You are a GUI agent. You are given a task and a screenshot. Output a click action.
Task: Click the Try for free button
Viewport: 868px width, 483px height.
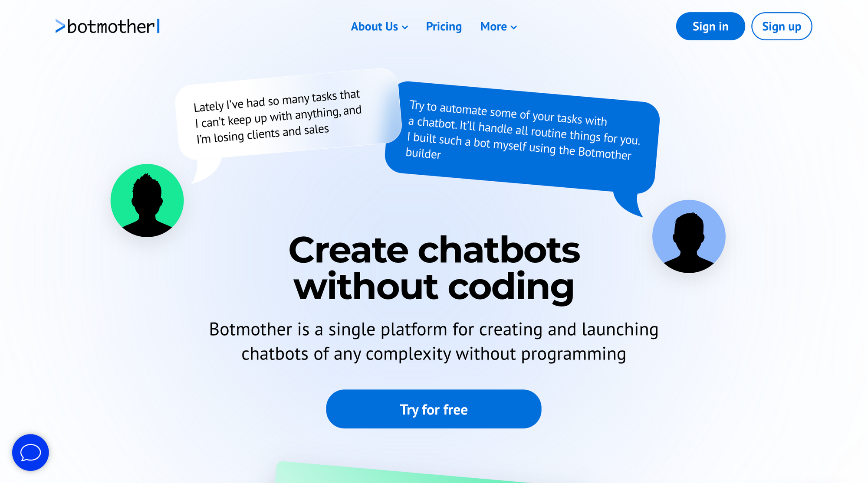[x=434, y=409]
